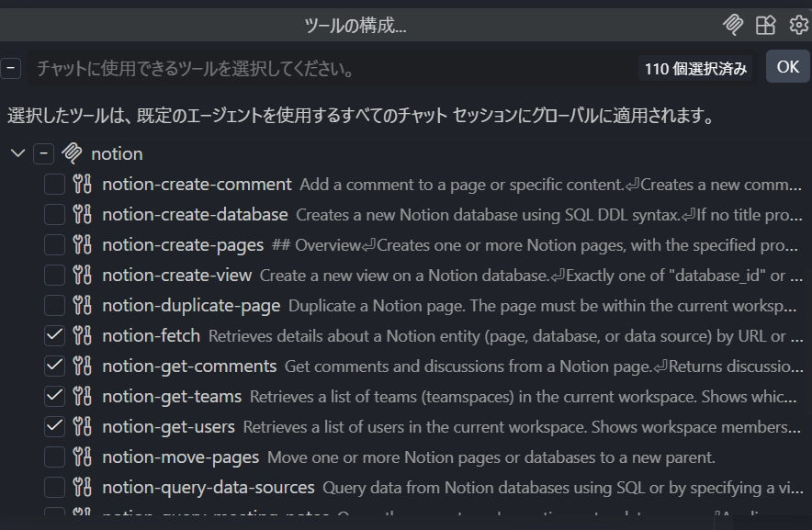The image size is (812, 530).
Task: Uncheck notion-get-teams checkbox
Action: [54, 396]
